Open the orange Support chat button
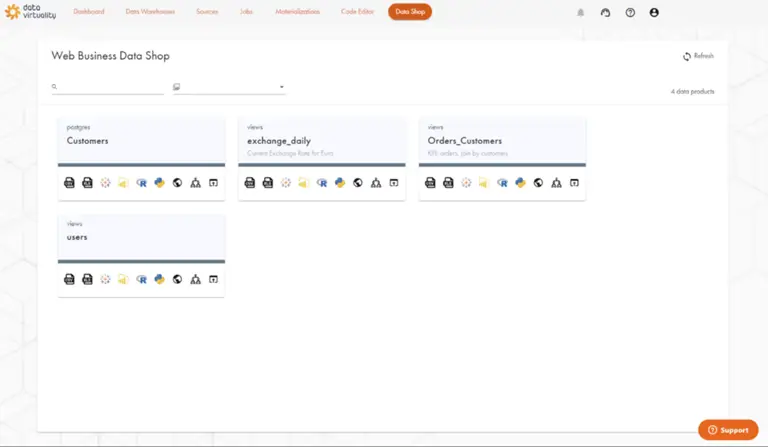Image resolution: width=768 pixels, height=447 pixels. tap(727, 430)
